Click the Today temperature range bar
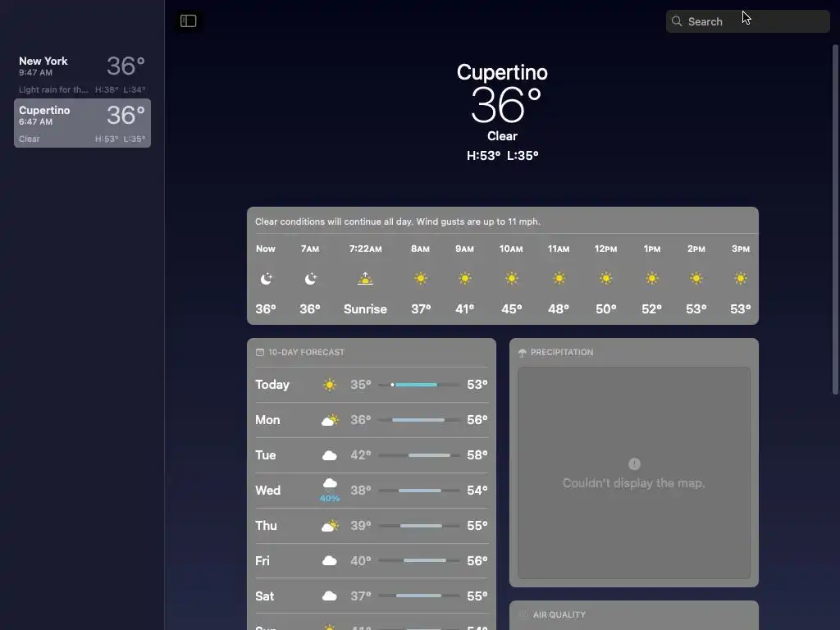840x630 pixels. [419, 385]
